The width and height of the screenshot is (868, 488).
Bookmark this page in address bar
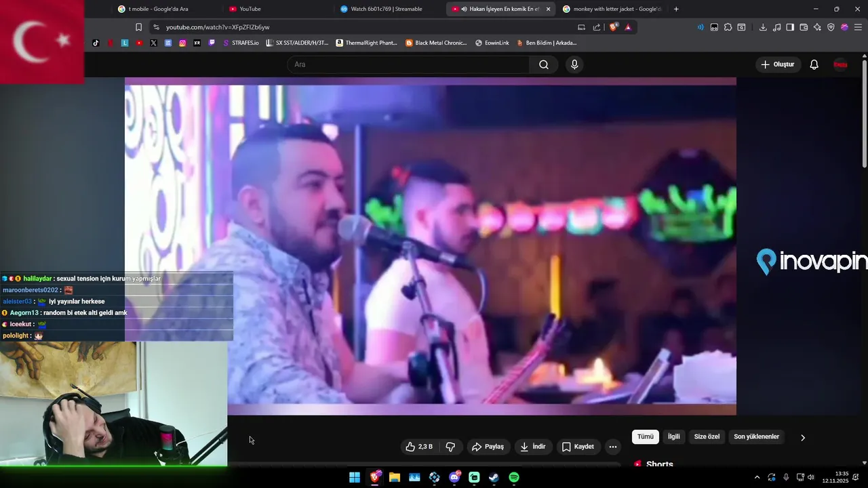click(x=138, y=27)
